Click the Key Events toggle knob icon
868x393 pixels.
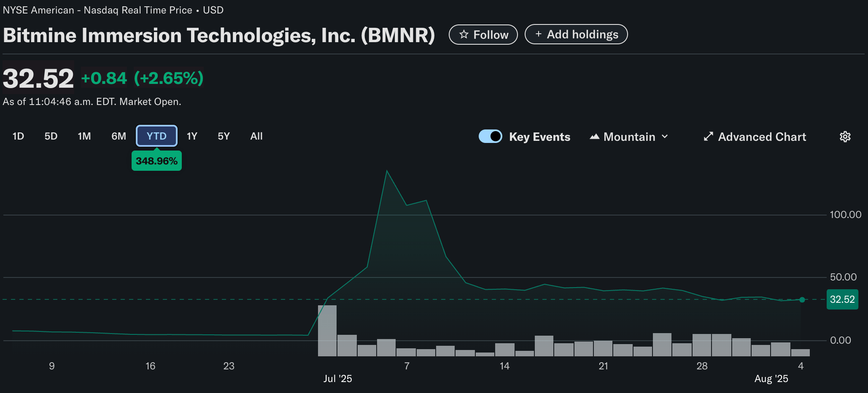(495, 136)
